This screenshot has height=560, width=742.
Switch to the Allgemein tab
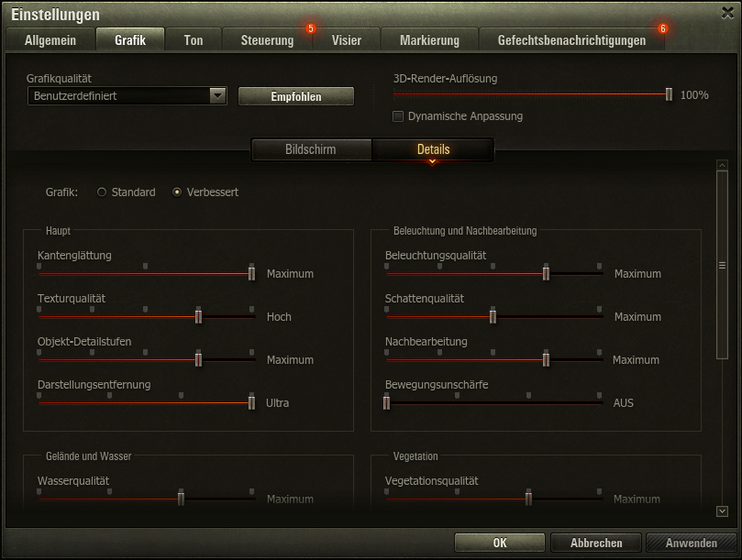pos(50,40)
